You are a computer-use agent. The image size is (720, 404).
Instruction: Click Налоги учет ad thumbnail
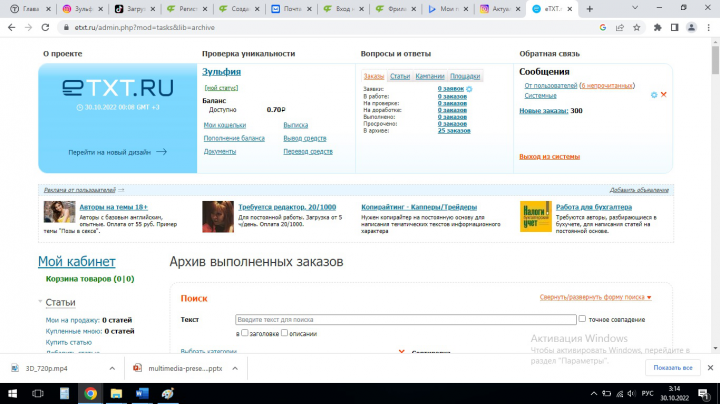[x=535, y=216]
